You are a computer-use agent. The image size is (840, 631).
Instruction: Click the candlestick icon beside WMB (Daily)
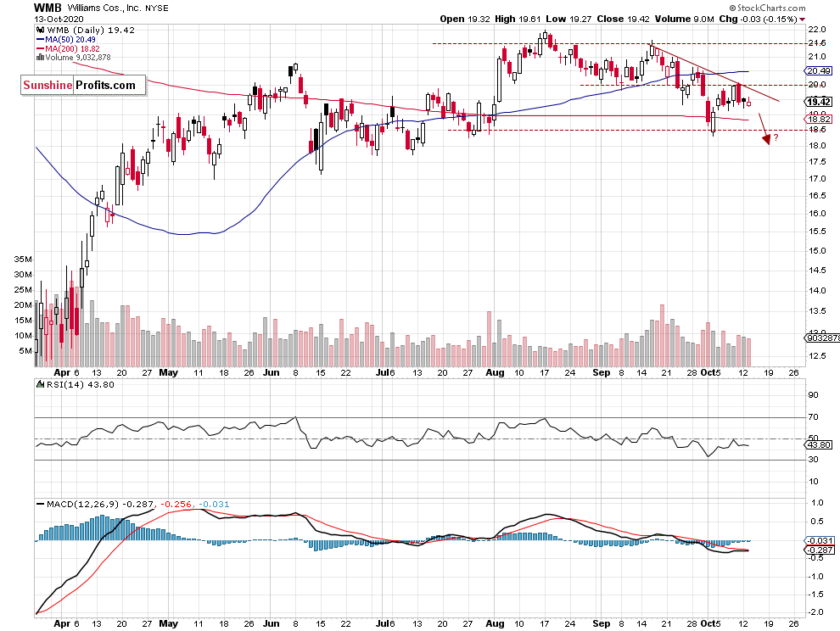40,30
